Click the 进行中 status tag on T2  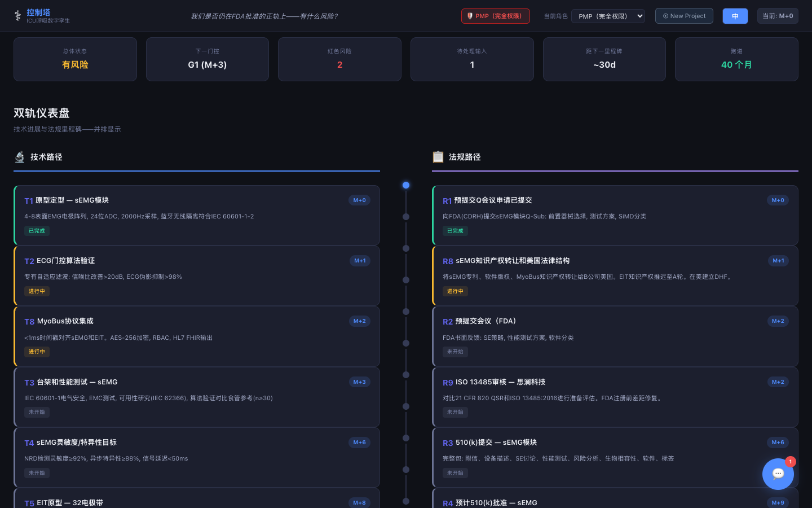pyautogui.click(x=37, y=291)
